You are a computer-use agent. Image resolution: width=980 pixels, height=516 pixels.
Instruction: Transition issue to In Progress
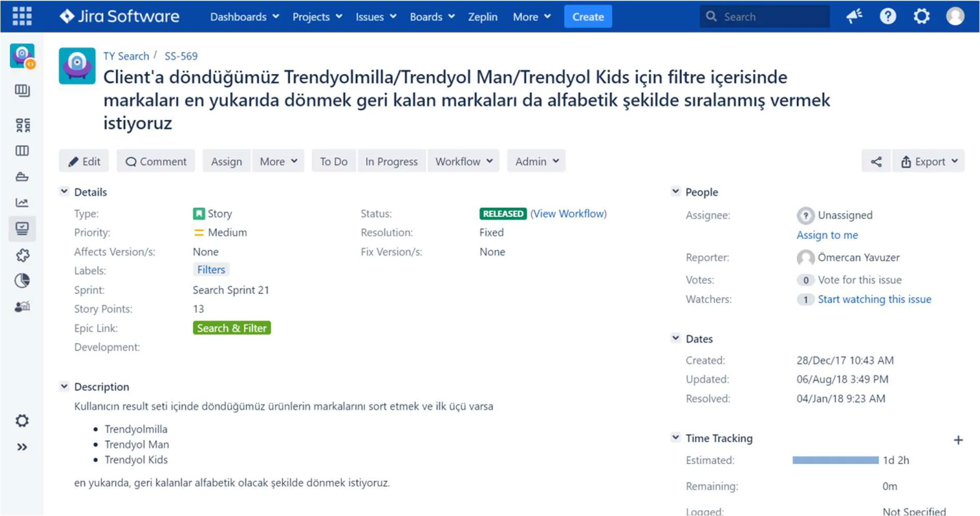391,162
